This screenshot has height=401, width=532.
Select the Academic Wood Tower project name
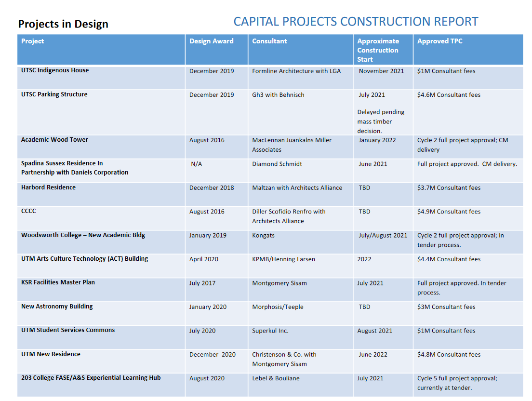pyautogui.click(x=54, y=139)
